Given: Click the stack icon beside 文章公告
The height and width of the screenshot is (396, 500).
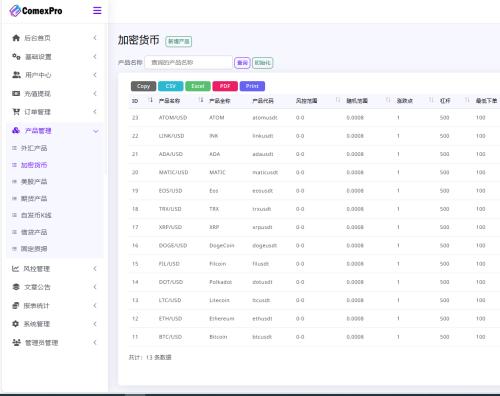Looking at the screenshot, I should tap(16, 287).
